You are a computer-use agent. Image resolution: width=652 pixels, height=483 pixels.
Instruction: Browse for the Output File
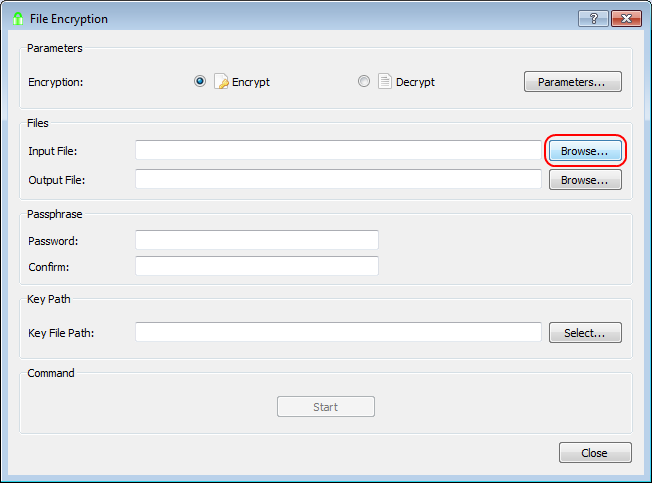(x=585, y=180)
